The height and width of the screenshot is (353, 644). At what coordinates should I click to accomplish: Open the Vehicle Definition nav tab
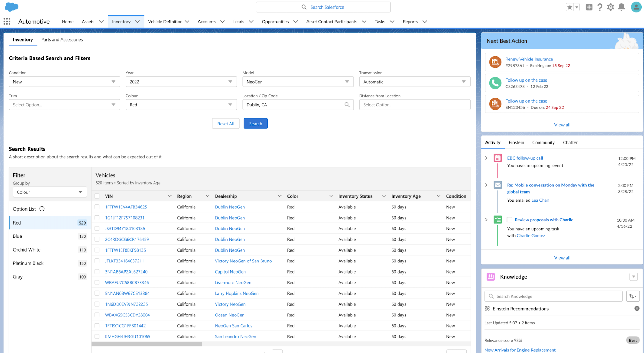tap(165, 21)
